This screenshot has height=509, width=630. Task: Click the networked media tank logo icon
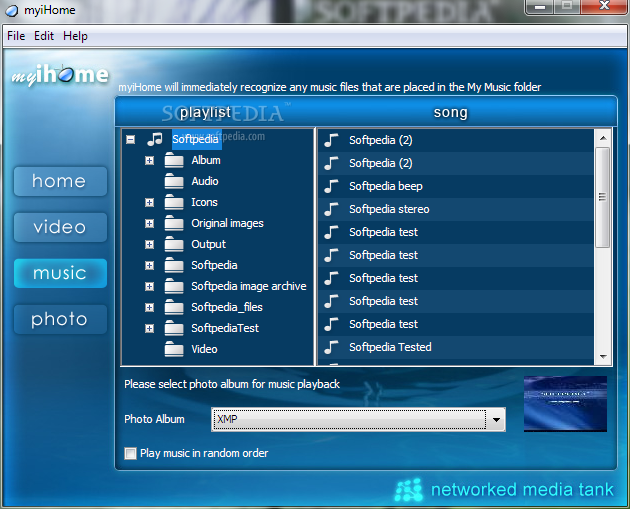pyautogui.click(x=409, y=490)
